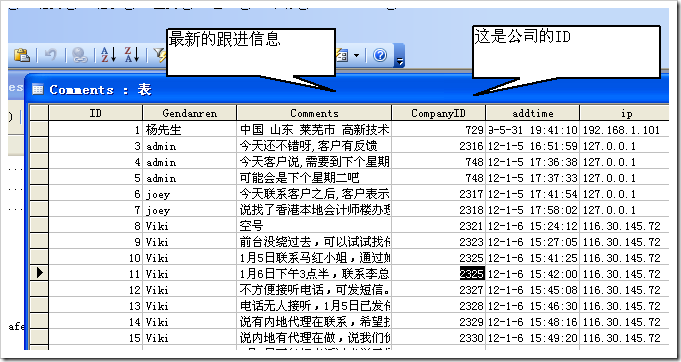This screenshot has width=681, height=362.
Task: Click the record selector for the 杨先生 row
Action: (39, 129)
